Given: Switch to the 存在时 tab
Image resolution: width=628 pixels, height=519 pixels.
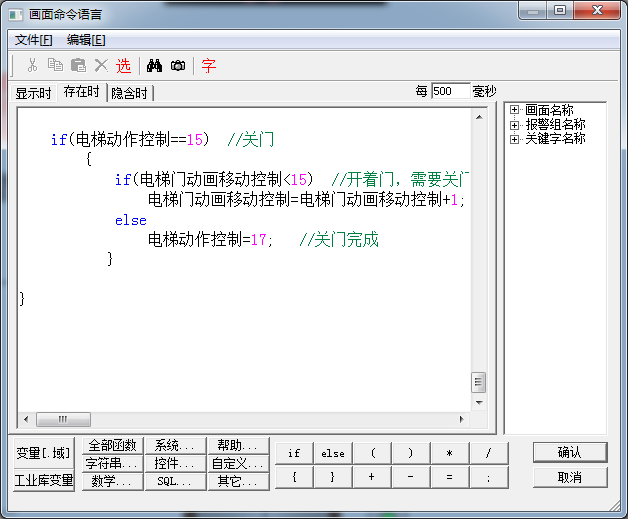Looking at the screenshot, I should coord(82,92).
